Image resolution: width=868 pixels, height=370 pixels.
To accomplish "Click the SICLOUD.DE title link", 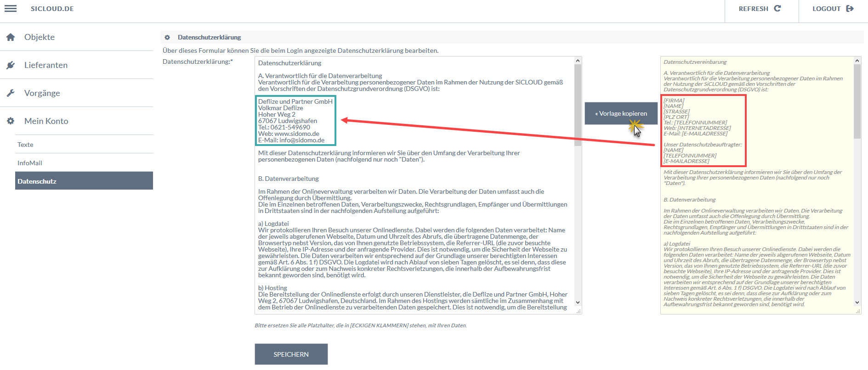I will click(x=52, y=9).
